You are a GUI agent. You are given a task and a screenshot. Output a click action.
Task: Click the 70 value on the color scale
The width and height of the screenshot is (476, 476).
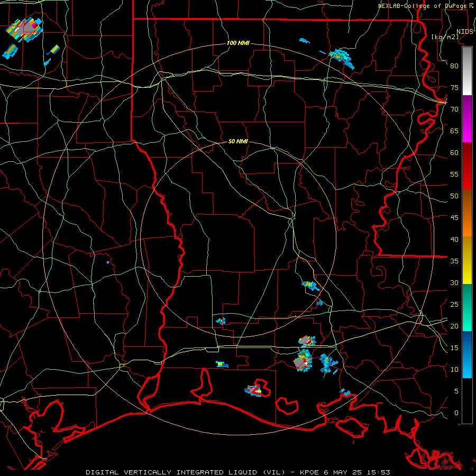tap(454, 109)
